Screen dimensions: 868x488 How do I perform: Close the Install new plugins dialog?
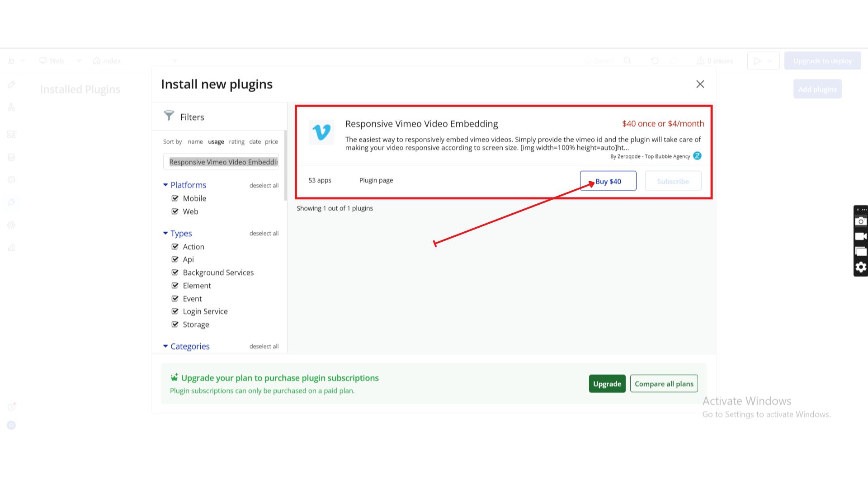tap(700, 84)
